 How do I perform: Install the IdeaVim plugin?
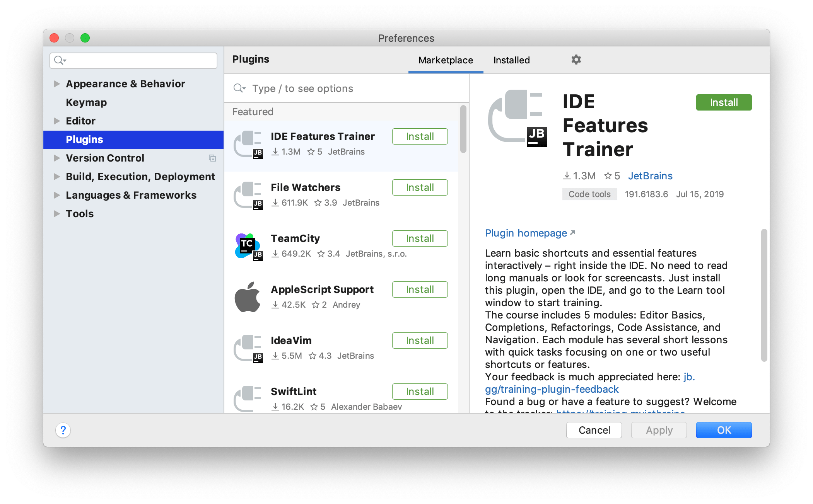pyautogui.click(x=420, y=341)
